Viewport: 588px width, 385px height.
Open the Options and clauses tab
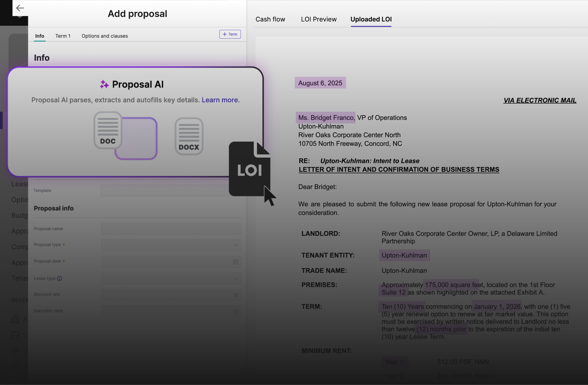pyautogui.click(x=104, y=36)
